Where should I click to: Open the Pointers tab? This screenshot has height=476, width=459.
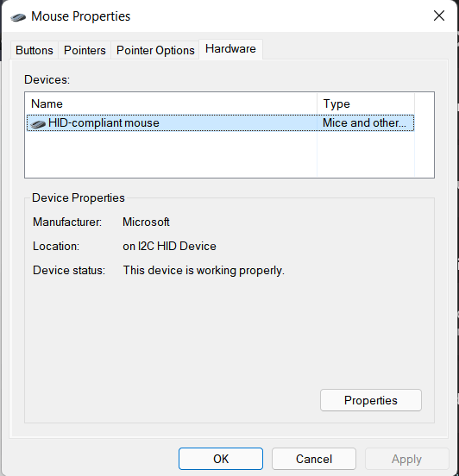tap(85, 50)
